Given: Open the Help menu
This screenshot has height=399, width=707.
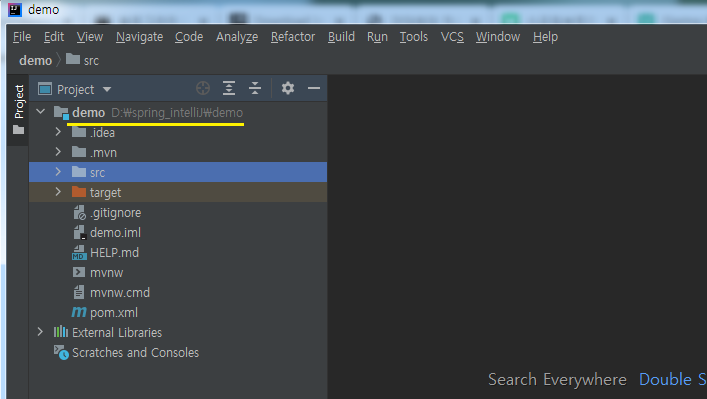Looking at the screenshot, I should [545, 37].
